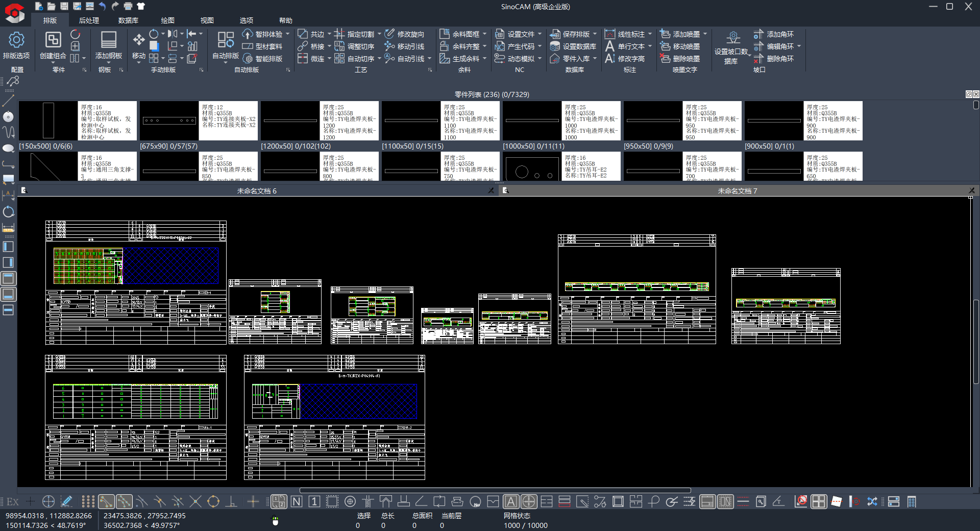
Task: Toggle the endpoint snap button in status bar
Action: point(106,502)
